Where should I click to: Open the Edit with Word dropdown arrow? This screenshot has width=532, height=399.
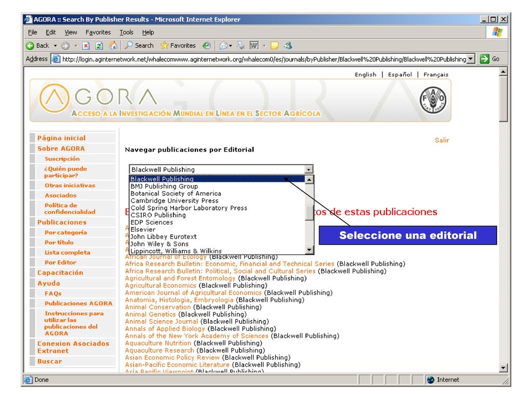point(264,46)
